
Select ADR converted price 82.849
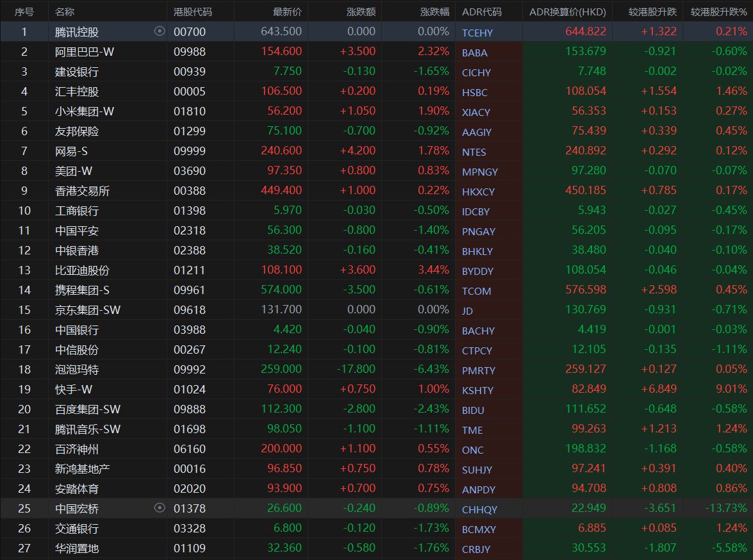589,388
